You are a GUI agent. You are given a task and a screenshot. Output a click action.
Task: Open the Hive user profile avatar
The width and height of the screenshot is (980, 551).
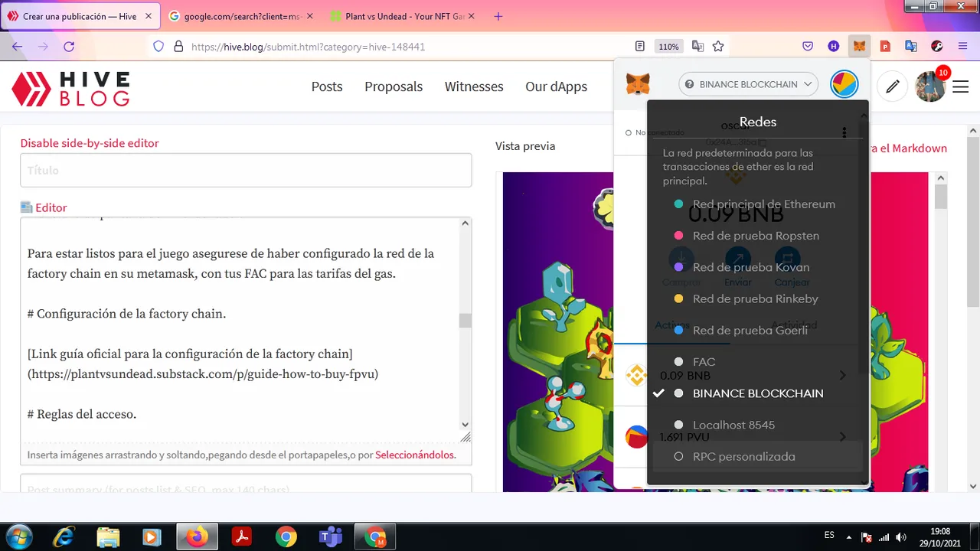pos(930,86)
